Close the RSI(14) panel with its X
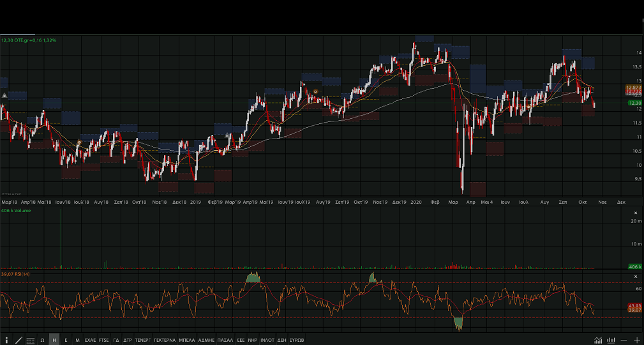Screen dimensions: 644x345 coord(635,275)
